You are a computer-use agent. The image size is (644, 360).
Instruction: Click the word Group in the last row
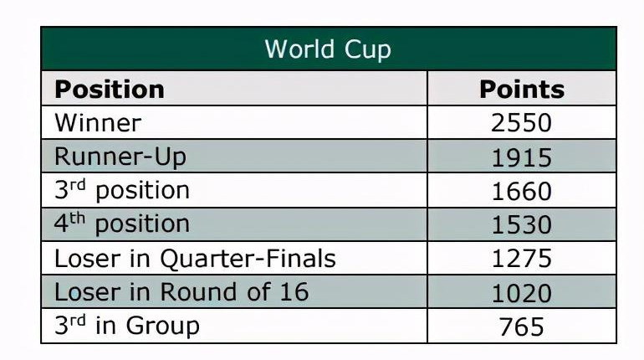162,326
